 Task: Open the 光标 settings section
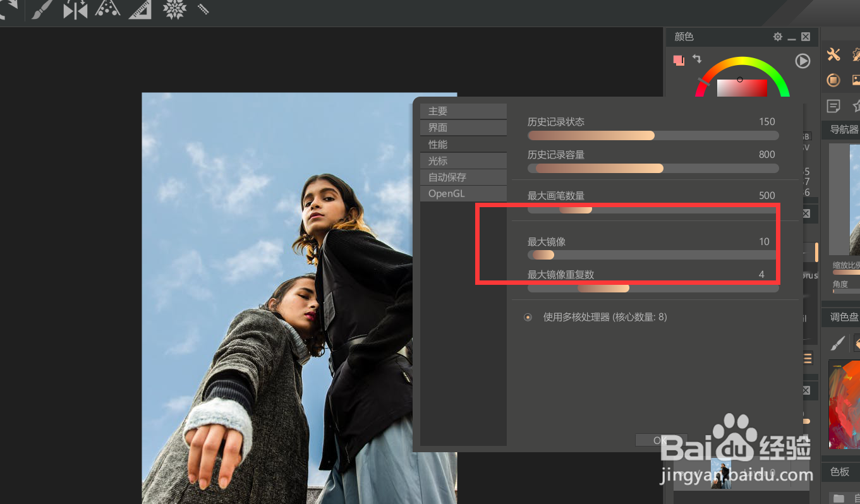(463, 160)
